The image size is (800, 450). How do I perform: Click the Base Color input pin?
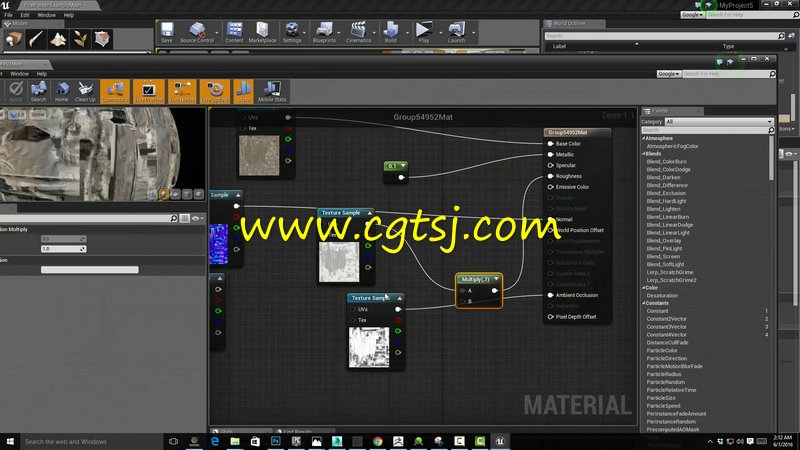pyautogui.click(x=551, y=144)
